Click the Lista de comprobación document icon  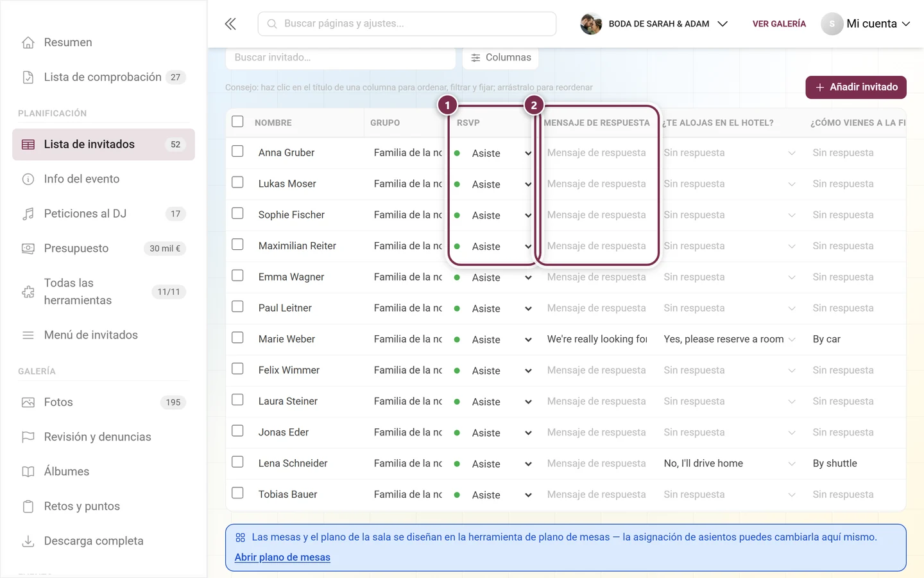(x=28, y=77)
